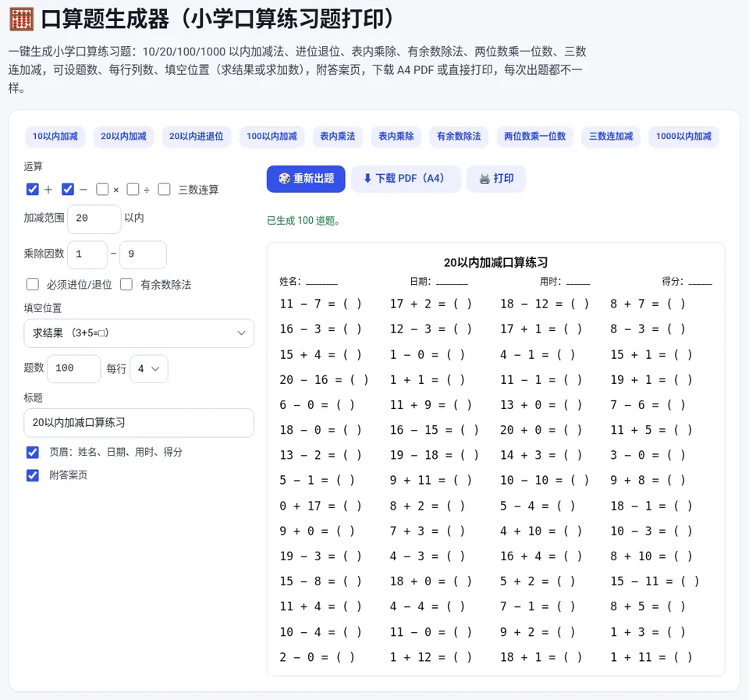This screenshot has width=749, height=700.
Task: Open the 填空位置 dropdown showing 求结果
Action: (x=139, y=333)
